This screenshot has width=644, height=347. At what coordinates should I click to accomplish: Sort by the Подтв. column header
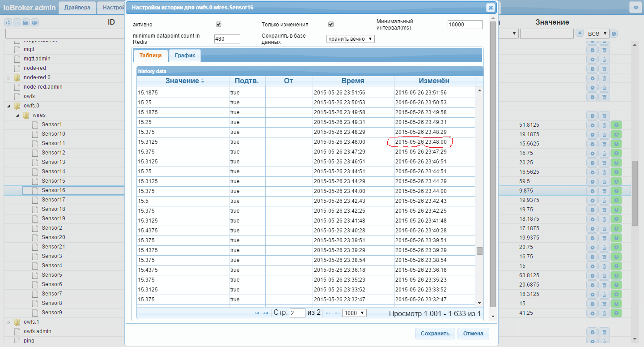(247, 81)
